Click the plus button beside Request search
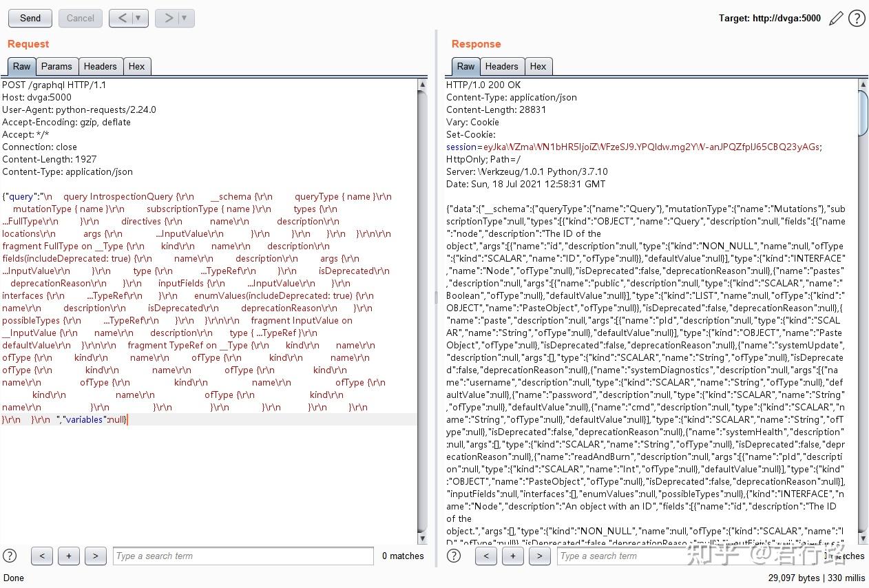This screenshot has width=869, height=588. coord(69,556)
